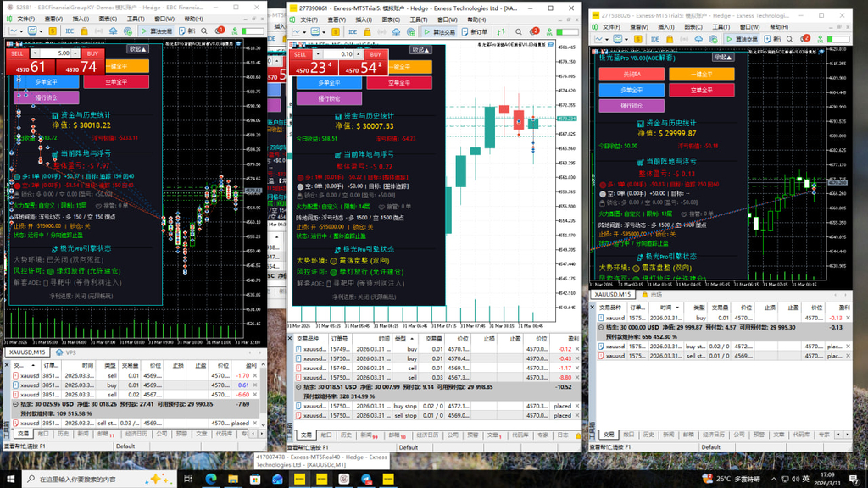Click connection status bar in EBC toolbar
Image resolution: width=868 pixels, height=488 pixels.
[x=253, y=31]
